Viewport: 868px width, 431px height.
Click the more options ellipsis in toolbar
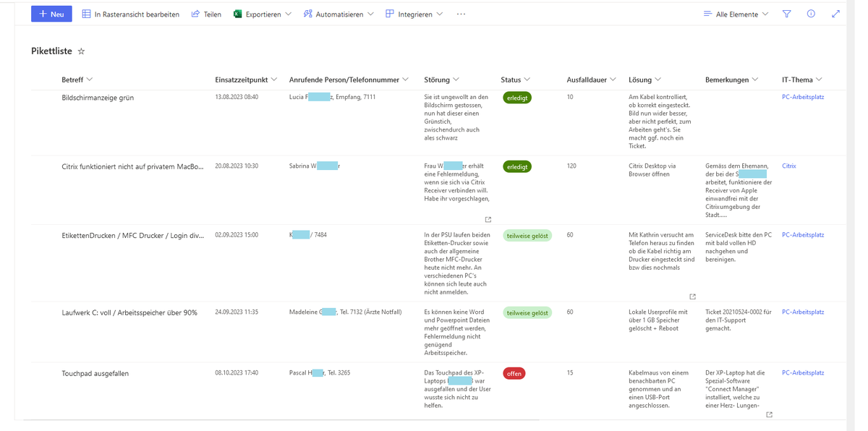[461, 14]
